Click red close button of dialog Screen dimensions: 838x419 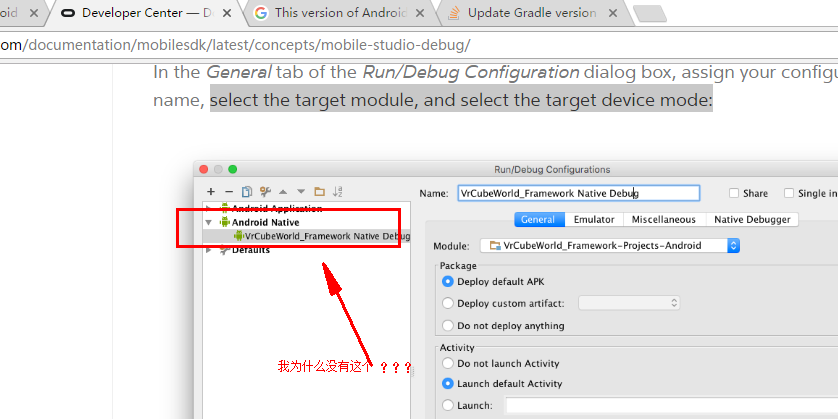click(204, 169)
